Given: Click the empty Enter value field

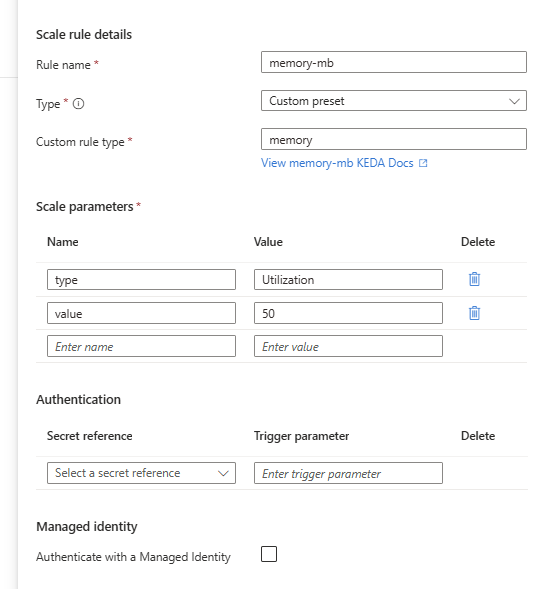Looking at the screenshot, I should (348, 346).
